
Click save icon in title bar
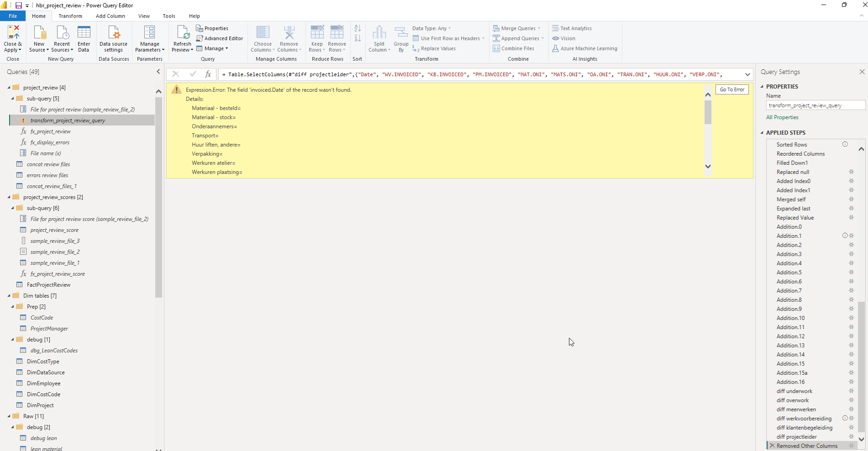[18, 5]
